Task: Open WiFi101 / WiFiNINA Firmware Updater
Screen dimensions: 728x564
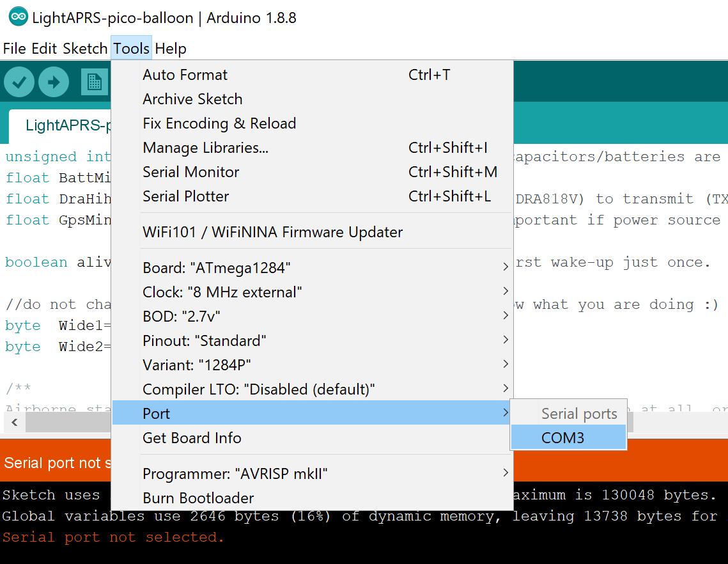Action: [312, 232]
